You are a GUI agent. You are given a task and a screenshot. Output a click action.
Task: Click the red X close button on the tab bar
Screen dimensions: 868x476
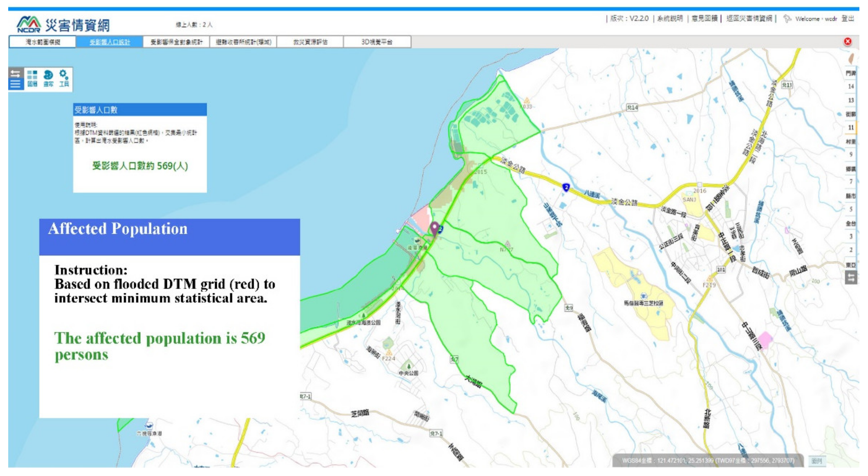(847, 41)
